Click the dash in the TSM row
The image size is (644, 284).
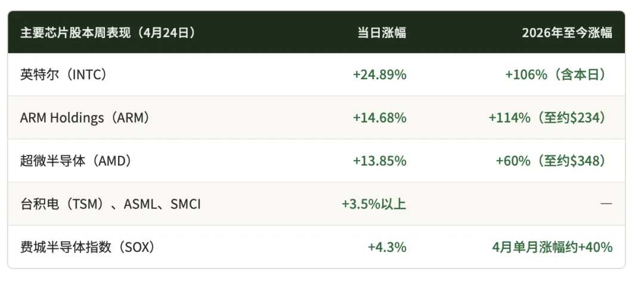pyautogui.click(x=606, y=204)
